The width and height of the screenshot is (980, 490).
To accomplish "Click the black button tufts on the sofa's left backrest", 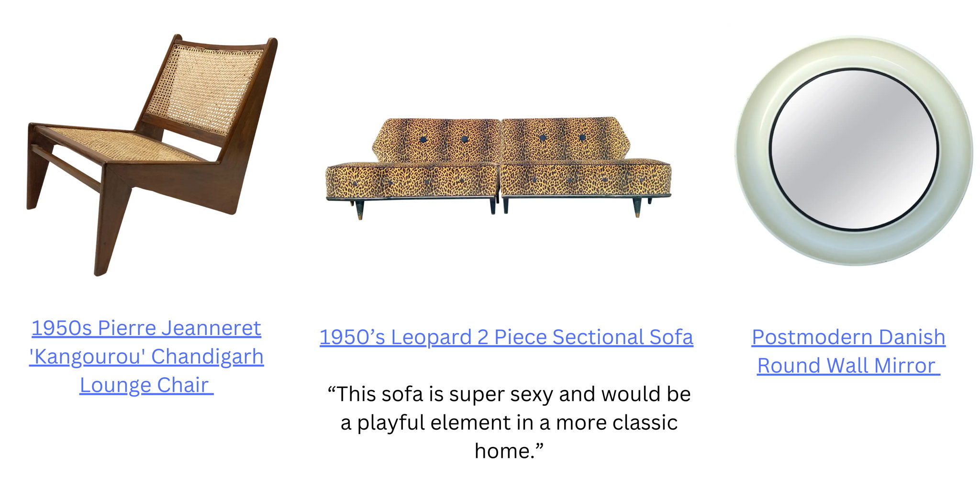I will 444,139.
